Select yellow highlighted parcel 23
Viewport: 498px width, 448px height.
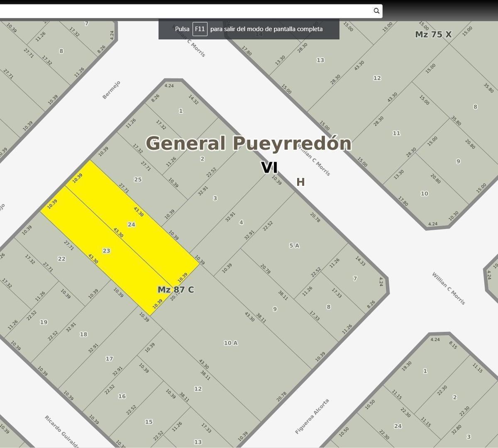[106, 251]
